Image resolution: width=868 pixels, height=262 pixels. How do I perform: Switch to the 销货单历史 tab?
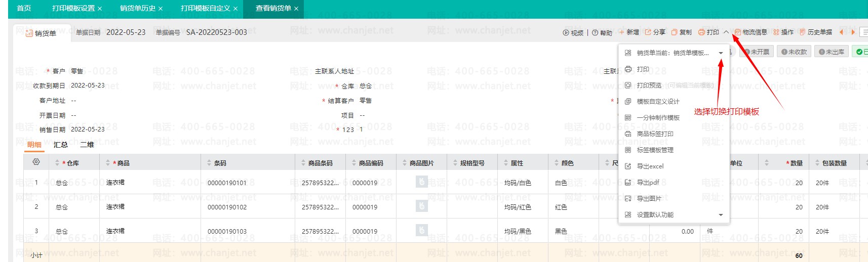(x=138, y=8)
